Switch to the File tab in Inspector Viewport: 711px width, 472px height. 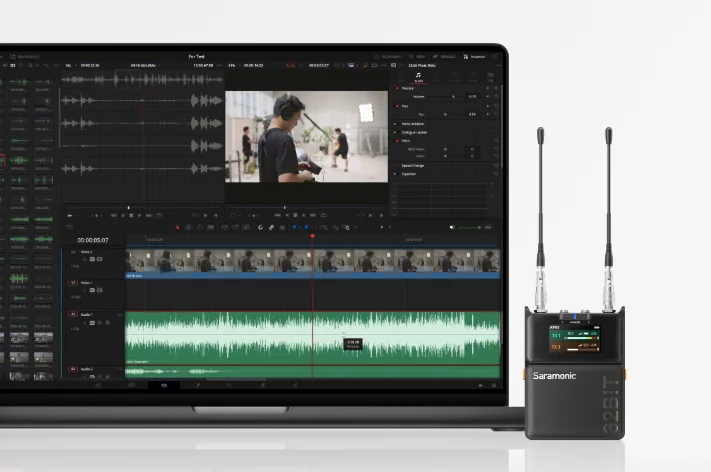[x=490, y=77]
